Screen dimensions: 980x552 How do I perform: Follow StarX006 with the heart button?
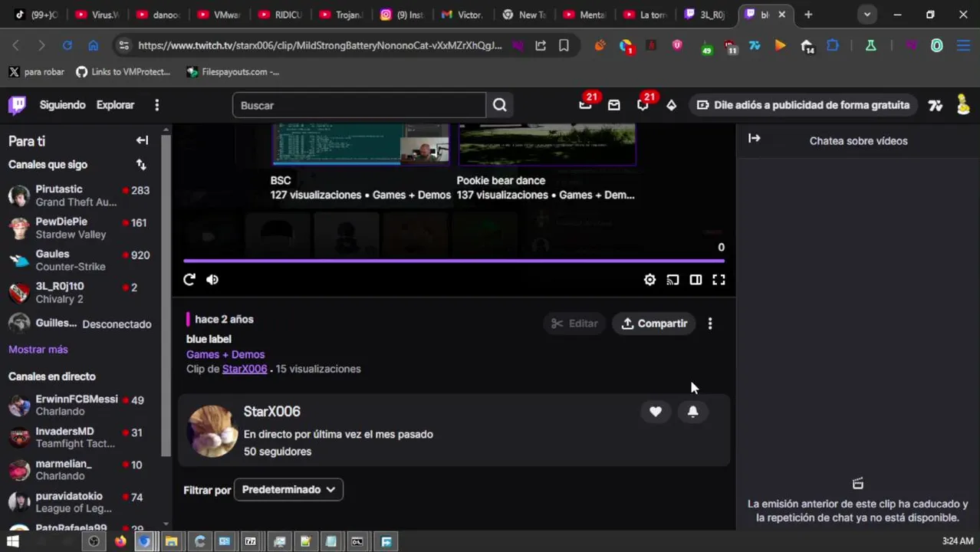point(656,412)
